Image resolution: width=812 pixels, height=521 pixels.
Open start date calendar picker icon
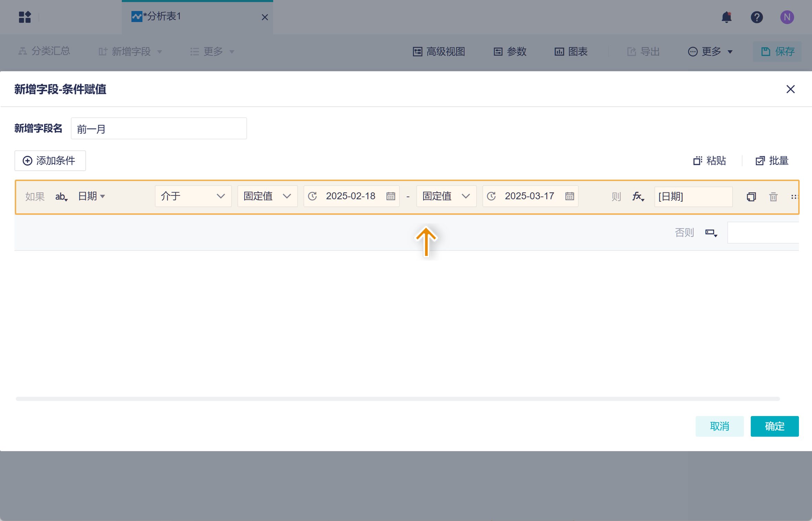coord(391,196)
